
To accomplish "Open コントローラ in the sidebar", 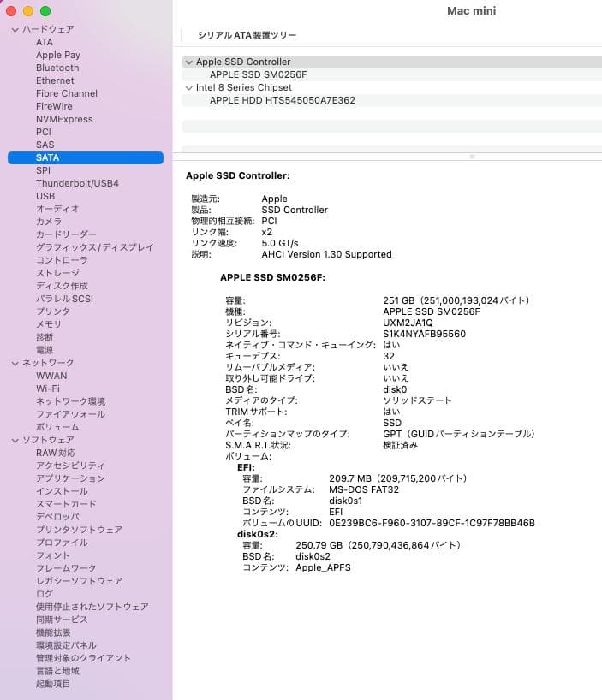I will pos(62,260).
